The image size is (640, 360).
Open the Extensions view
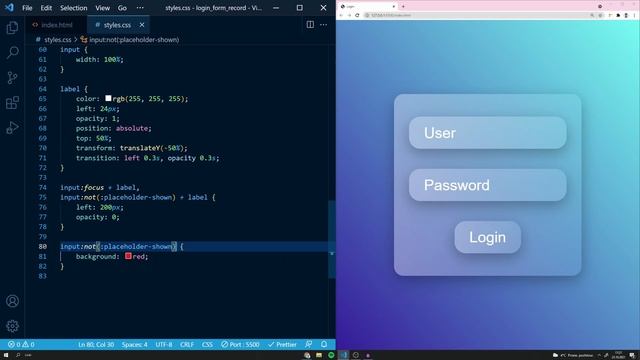12,102
